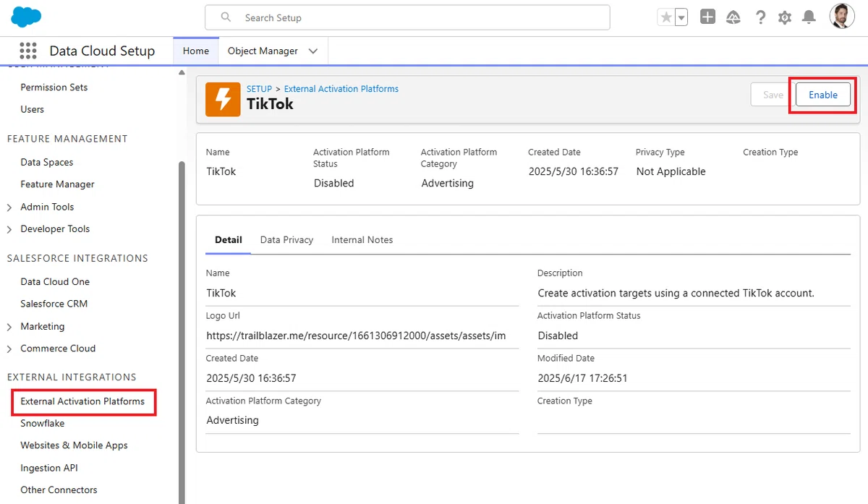Switch to the Home tab
This screenshot has width=868, height=504.
[x=196, y=51]
